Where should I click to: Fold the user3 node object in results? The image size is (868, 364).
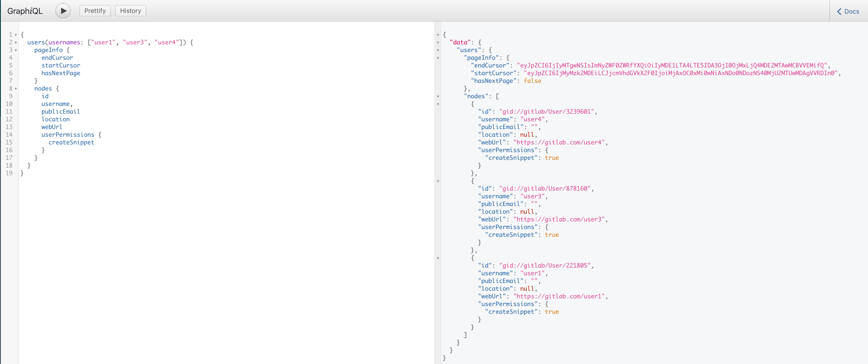pos(438,181)
